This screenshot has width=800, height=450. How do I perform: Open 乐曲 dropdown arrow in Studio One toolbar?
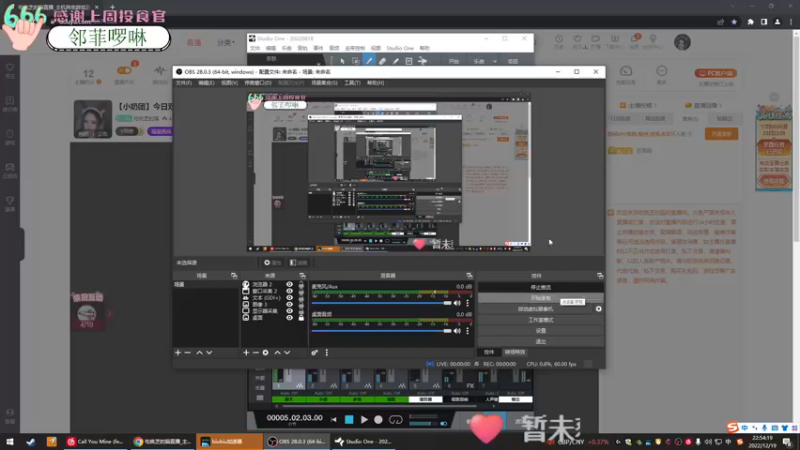[x=494, y=61]
